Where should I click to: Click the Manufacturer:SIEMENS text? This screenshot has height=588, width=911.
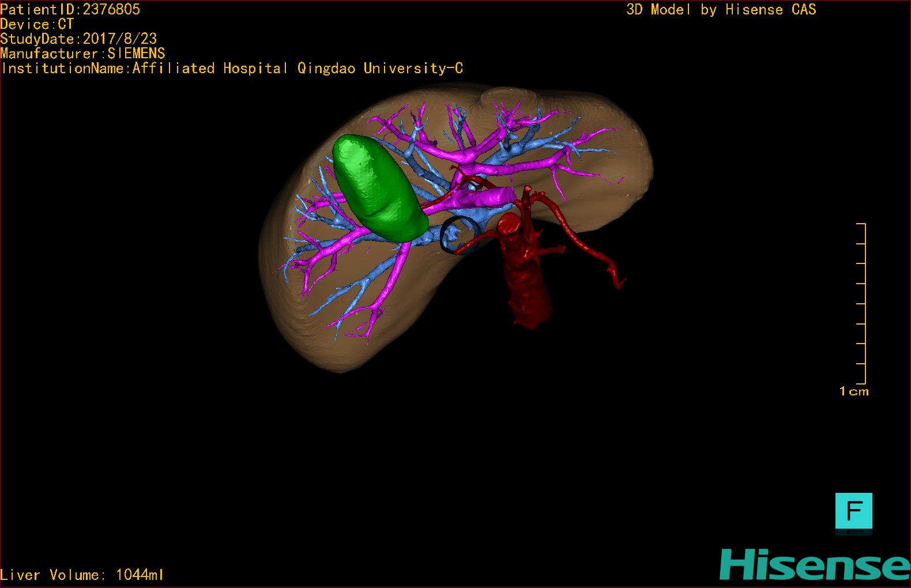coord(82,54)
